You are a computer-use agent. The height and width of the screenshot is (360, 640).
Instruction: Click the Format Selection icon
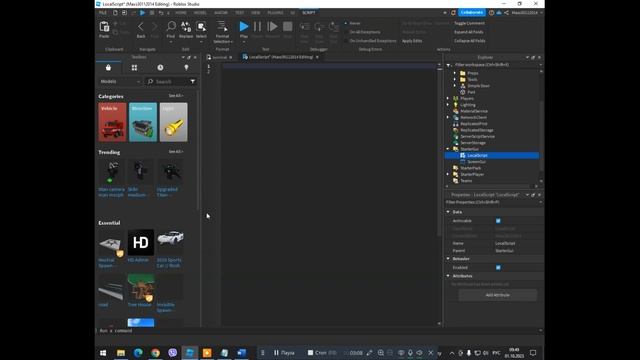(x=222, y=27)
